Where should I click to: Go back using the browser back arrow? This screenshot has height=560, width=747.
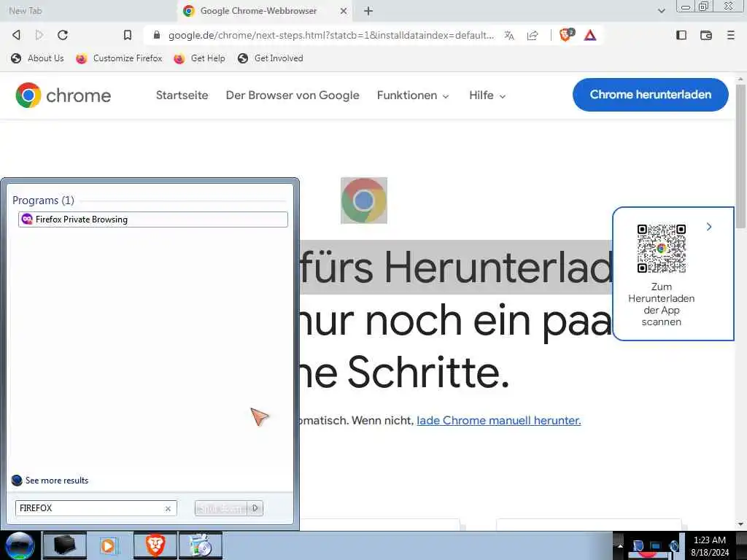[16, 35]
